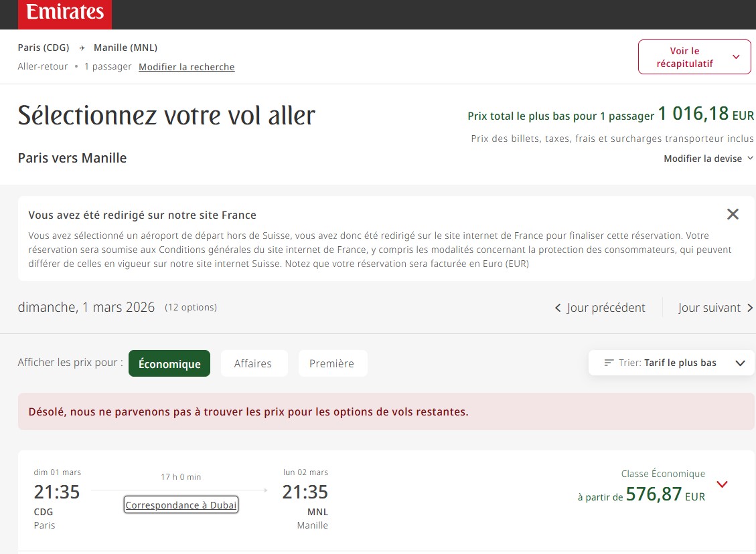Viewport: 756px width, 554px height.
Task: Switch to Affaires cabin prices
Action: tap(253, 364)
